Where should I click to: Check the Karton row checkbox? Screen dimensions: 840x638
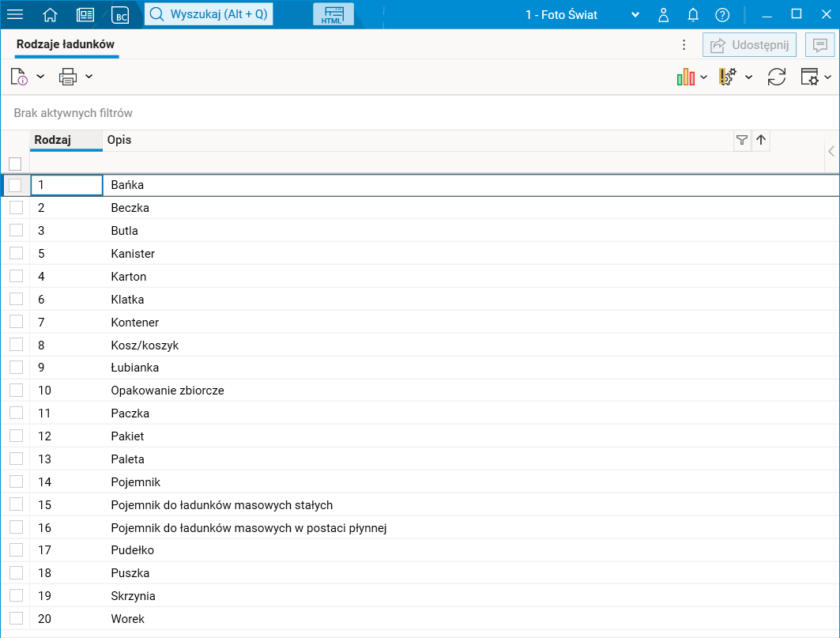click(16, 276)
